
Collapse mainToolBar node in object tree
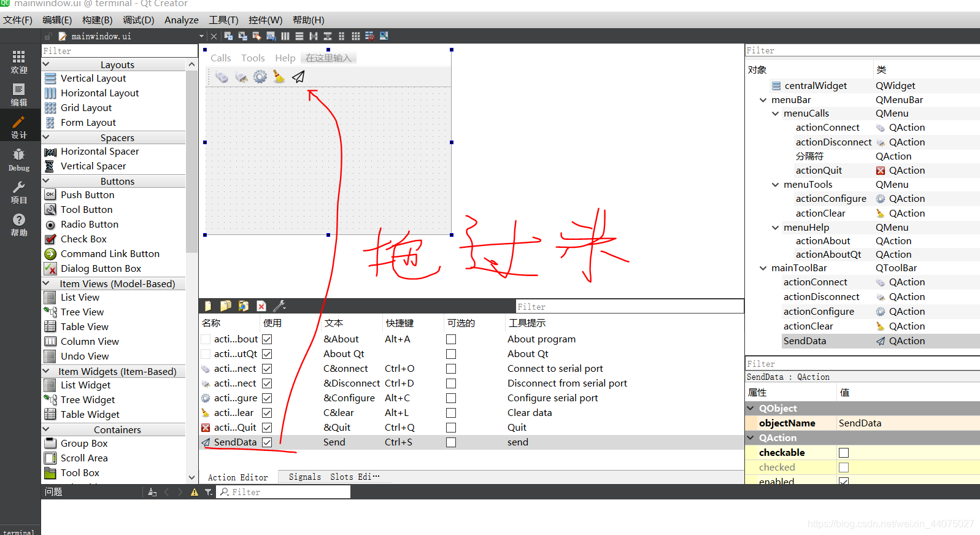pos(763,268)
